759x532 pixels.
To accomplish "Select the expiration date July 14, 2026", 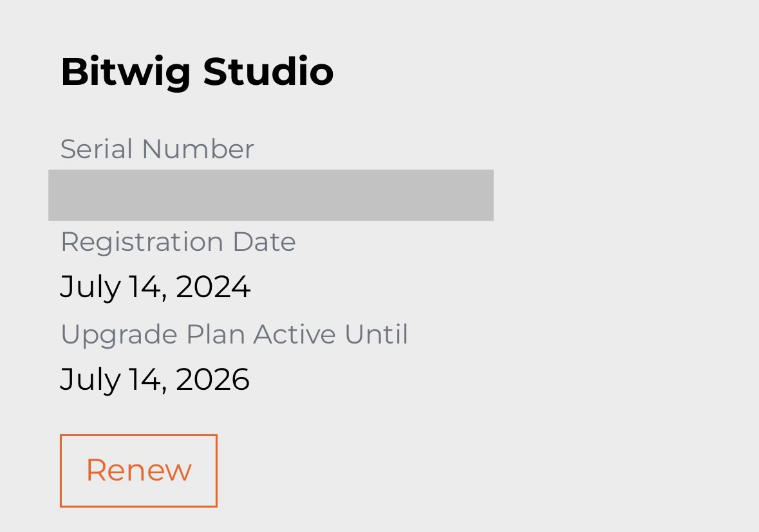I will click(155, 379).
